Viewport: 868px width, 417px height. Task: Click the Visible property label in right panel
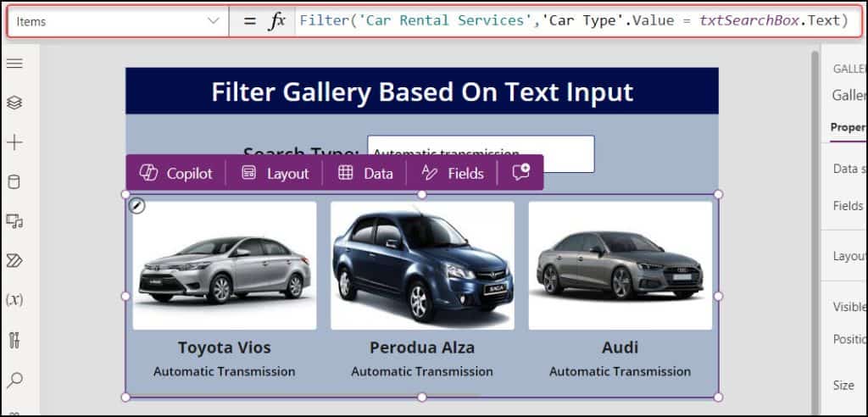pos(849,307)
